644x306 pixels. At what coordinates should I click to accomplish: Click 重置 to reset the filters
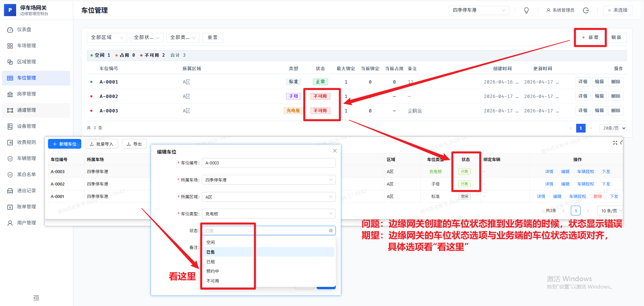tap(213, 38)
